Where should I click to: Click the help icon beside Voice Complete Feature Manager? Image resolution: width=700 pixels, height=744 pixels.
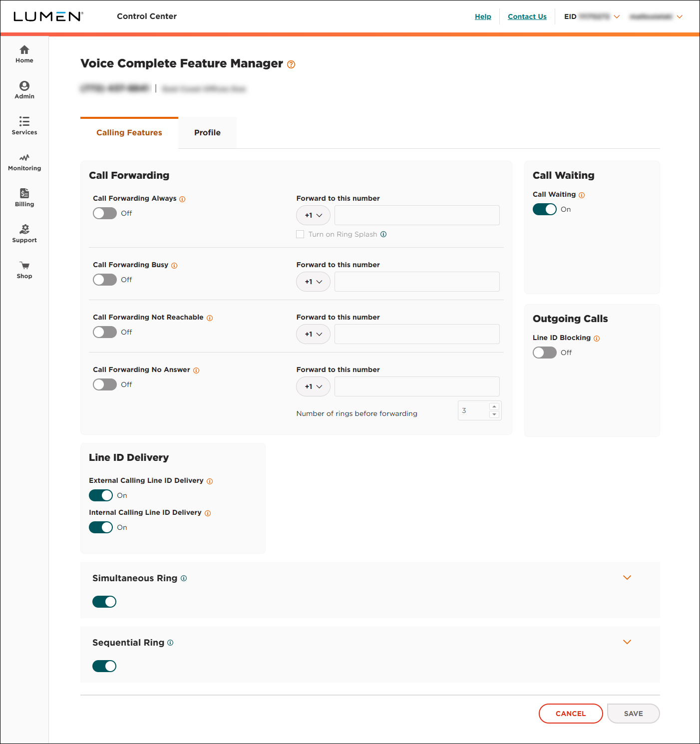291,64
